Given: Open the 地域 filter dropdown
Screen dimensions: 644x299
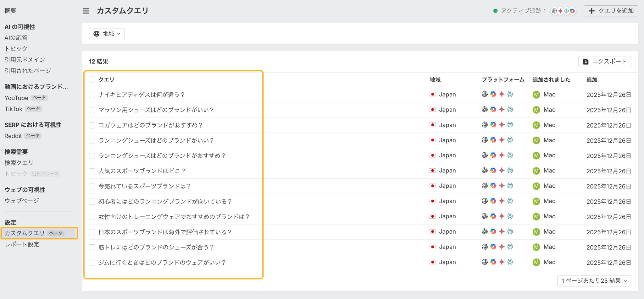Looking at the screenshot, I should pyautogui.click(x=107, y=34).
